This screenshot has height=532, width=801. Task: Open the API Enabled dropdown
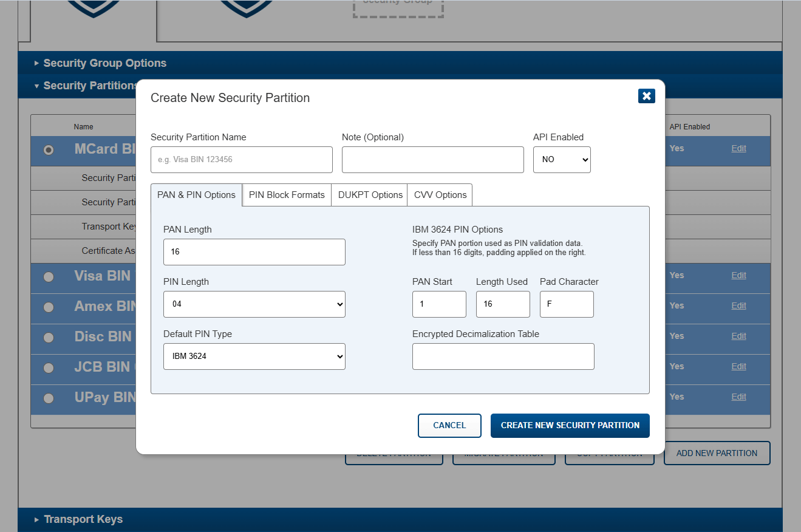coord(562,160)
